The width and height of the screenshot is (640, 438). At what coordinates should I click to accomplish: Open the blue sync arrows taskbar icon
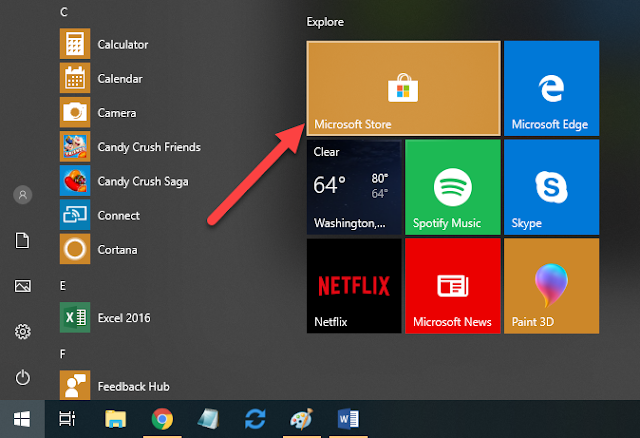tap(255, 419)
